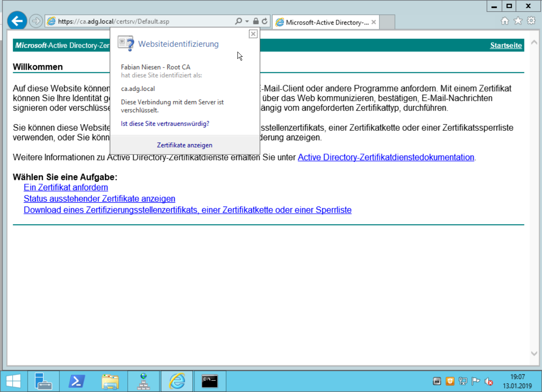The image size is (542, 392).
Task: Click the security lock icon in the address bar
Action: (256, 21)
